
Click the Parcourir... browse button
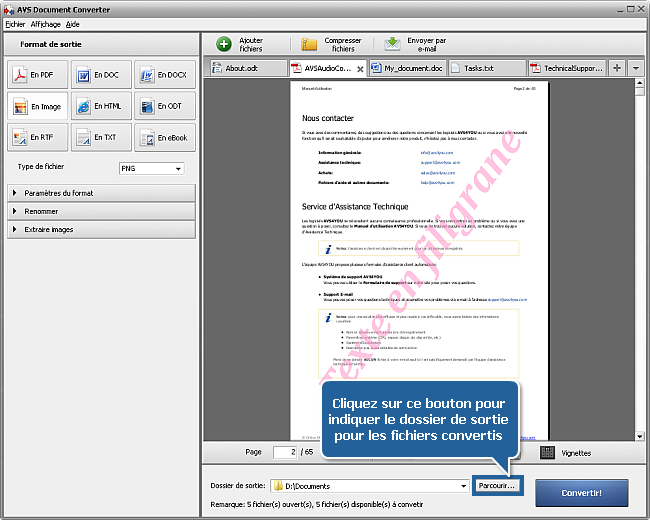click(x=497, y=486)
